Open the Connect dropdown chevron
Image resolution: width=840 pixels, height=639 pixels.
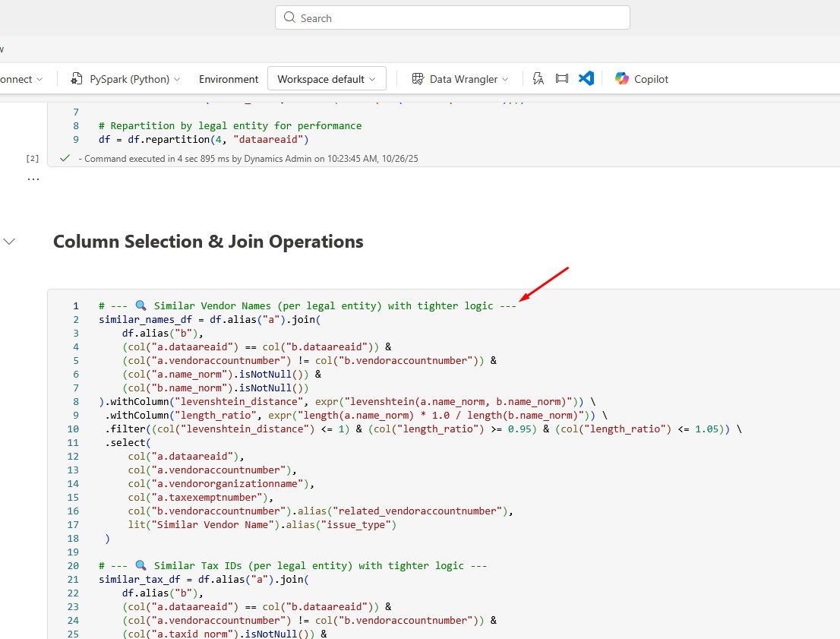coord(39,79)
